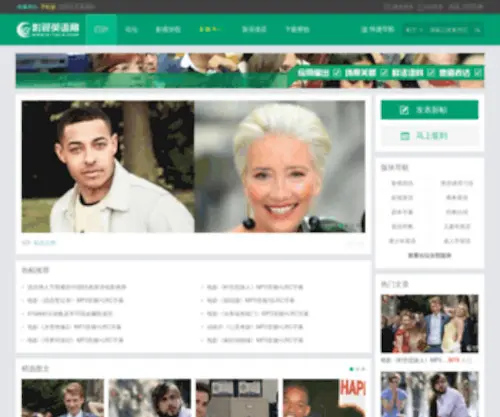The height and width of the screenshot is (417, 500).
Task: Open the quick navigation menu in header
Action: click(x=377, y=30)
